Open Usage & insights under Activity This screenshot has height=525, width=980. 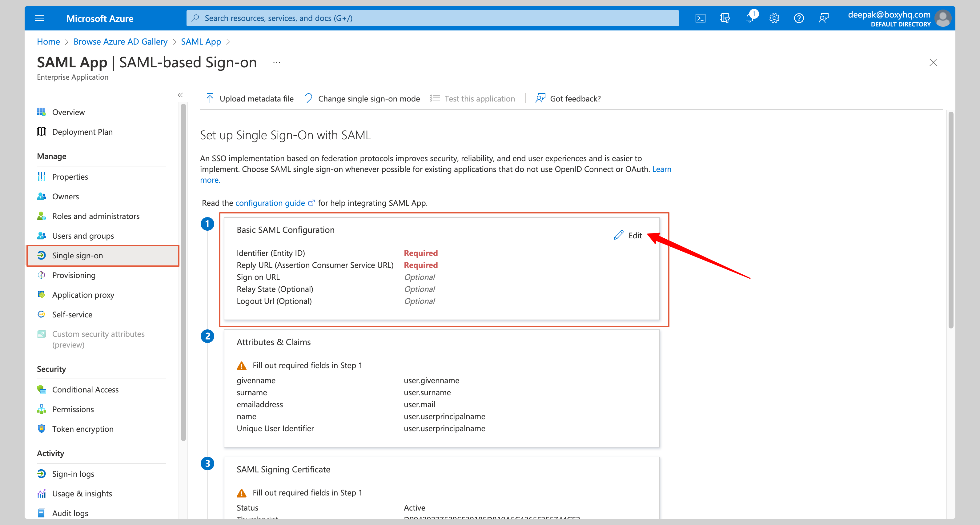coord(82,493)
